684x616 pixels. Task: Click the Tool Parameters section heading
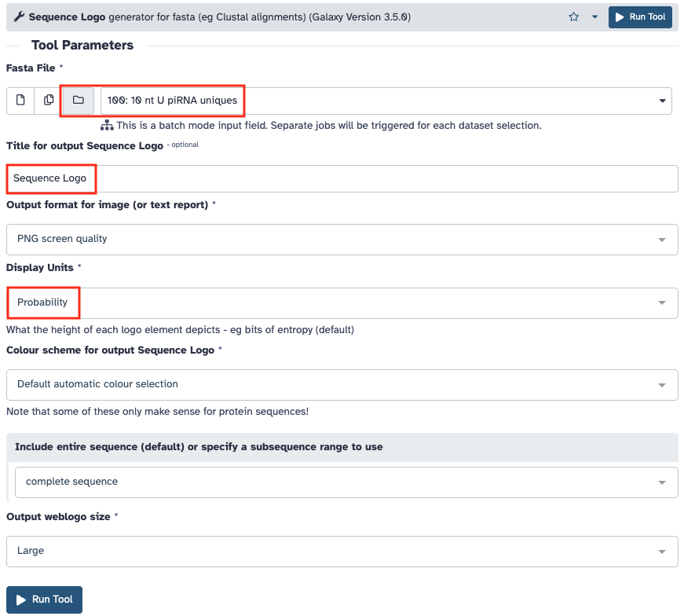[82, 46]
